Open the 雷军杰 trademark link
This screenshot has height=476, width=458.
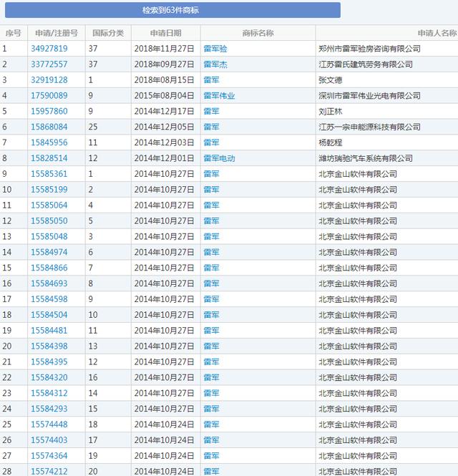pos(215,64)
